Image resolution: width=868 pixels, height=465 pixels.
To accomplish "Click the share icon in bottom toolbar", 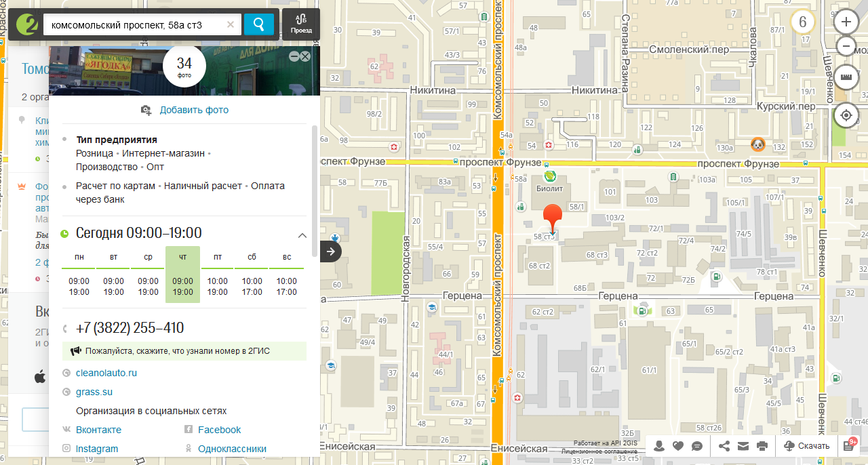I will pos(724,446).
